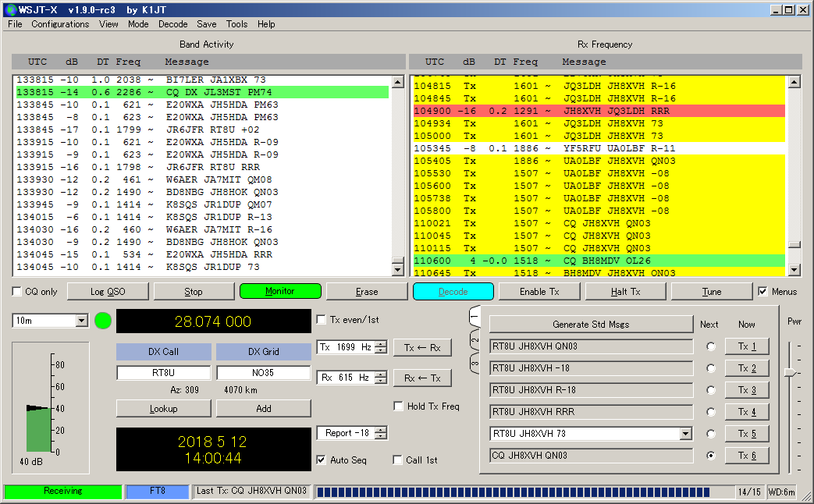Image resolution: width=814 pixels, height=504 pixels.
Task: Click the green band status indicator circle
Action: 103,321
